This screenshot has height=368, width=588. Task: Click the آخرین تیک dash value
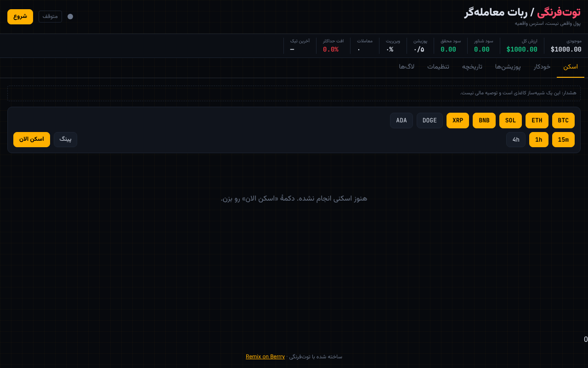point(292,50)
